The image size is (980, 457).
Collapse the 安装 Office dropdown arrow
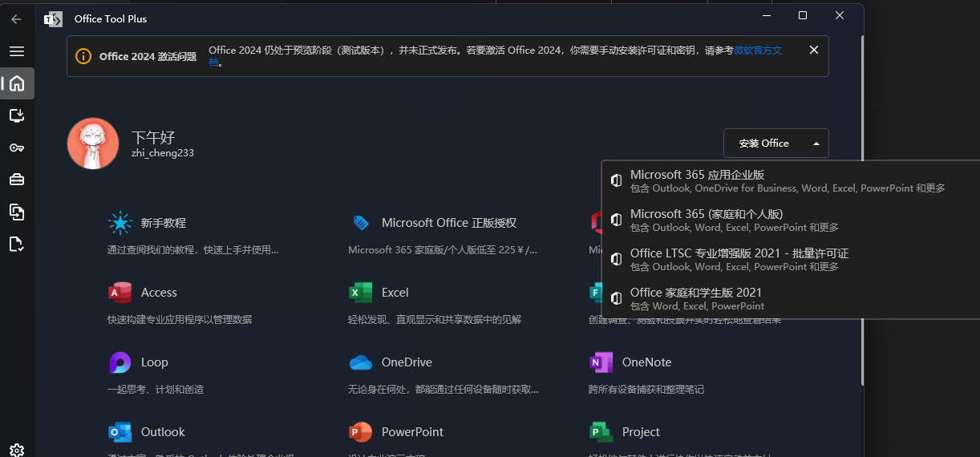(x=816, y=144)
